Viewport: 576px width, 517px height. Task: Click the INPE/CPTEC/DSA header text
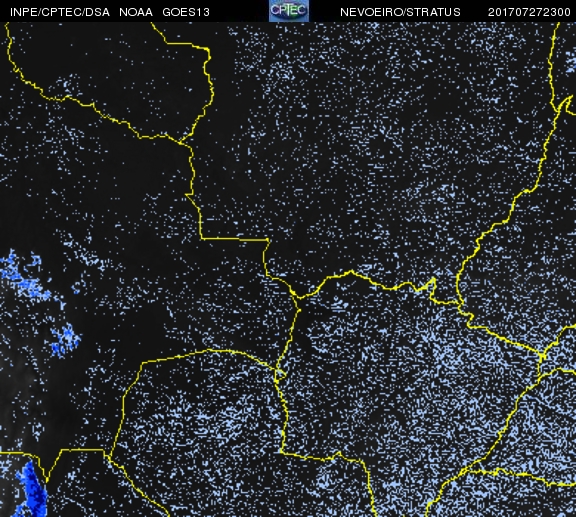60,12
